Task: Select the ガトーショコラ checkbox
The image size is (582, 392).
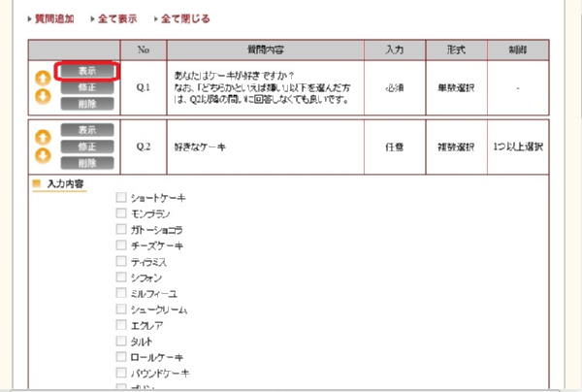Action: [121, 230]
